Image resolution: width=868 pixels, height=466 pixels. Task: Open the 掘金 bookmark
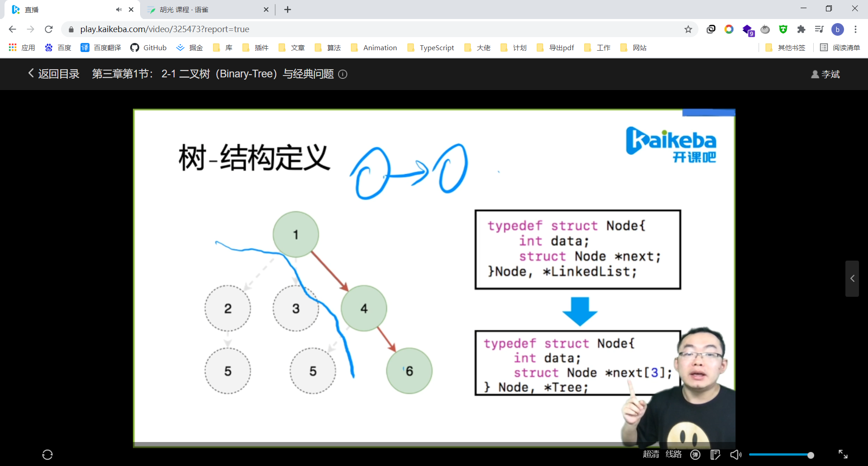189,48
